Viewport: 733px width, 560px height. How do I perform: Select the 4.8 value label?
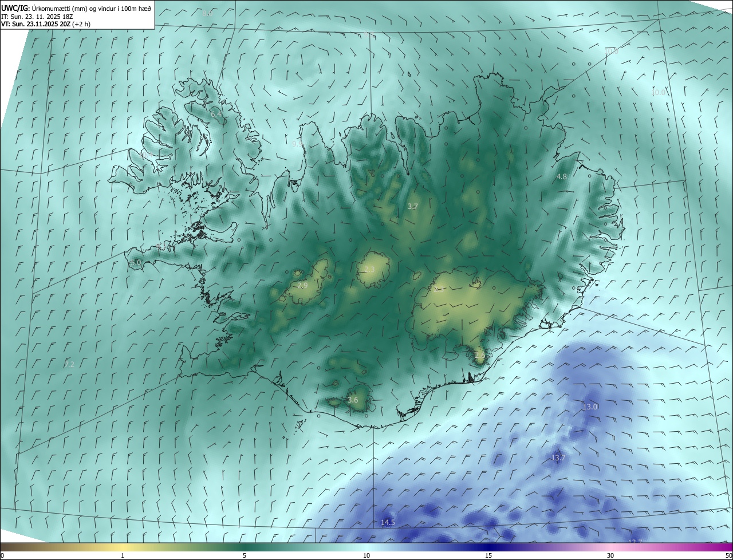tap(562, 177)
